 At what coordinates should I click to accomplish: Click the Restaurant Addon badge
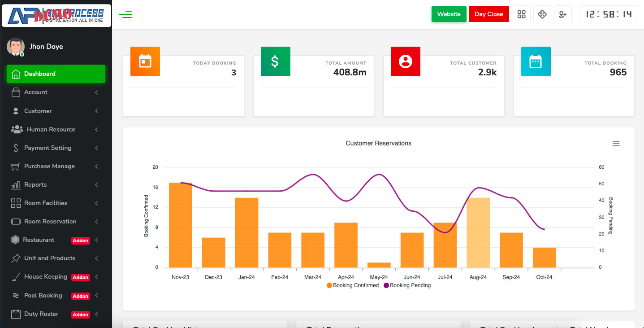(x=81, y=241)
